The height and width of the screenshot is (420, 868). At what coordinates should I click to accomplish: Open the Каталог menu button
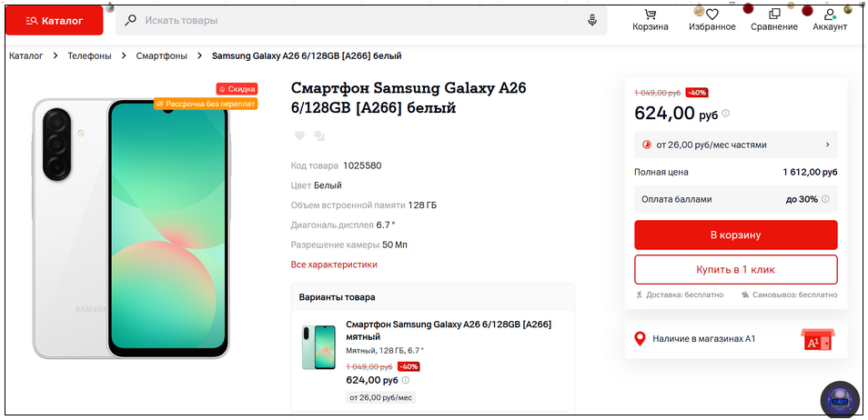[54, 20]
